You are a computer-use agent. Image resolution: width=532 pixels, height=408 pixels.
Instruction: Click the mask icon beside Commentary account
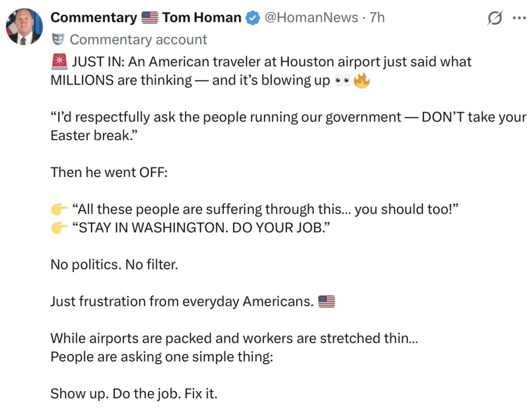click(58, 39)
